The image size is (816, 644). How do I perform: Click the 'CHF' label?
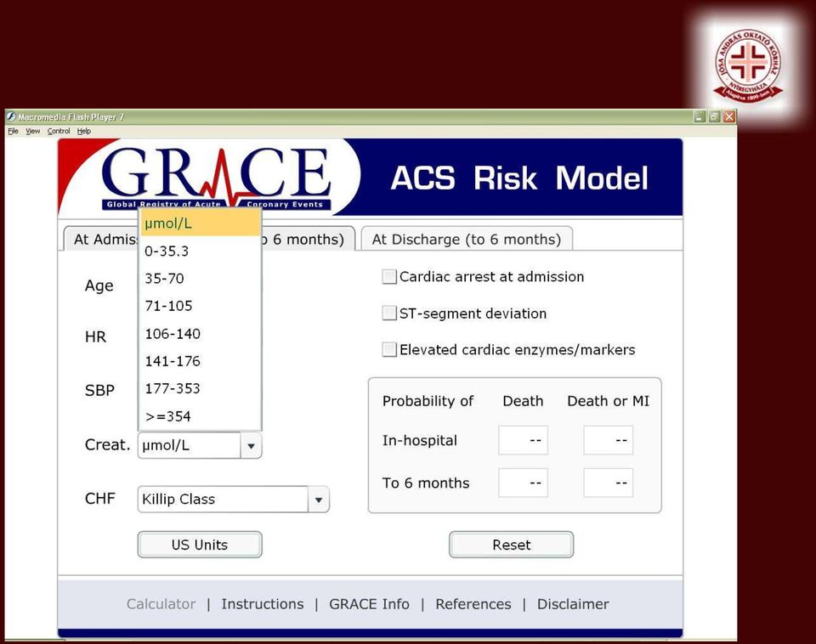tap(100, 499)
